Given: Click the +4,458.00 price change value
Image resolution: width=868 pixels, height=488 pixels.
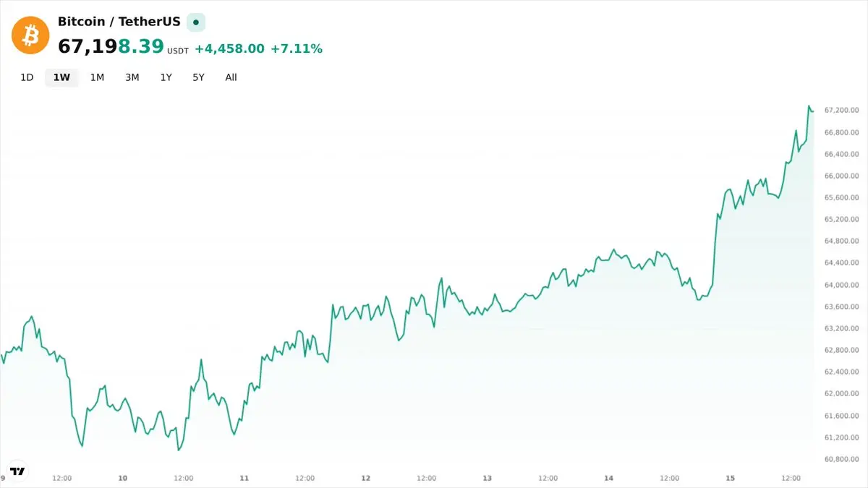Looking at the screenshot, I should tap(229, 48).
